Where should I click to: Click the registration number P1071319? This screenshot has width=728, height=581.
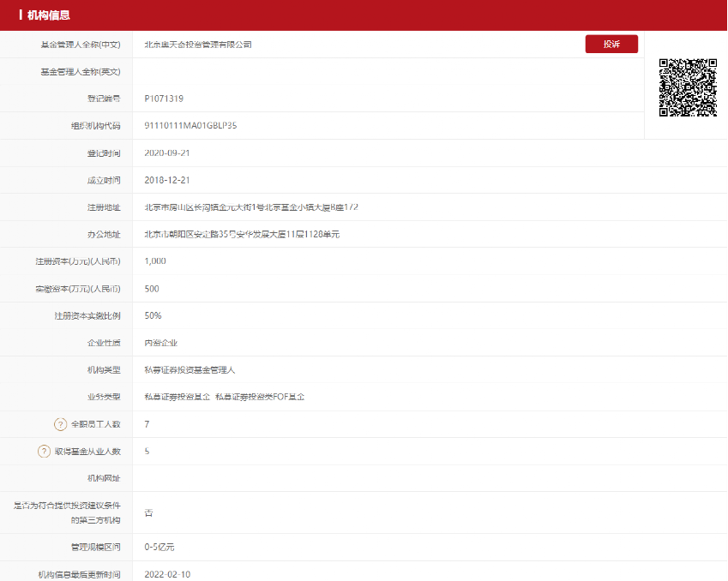click(164, 99)
